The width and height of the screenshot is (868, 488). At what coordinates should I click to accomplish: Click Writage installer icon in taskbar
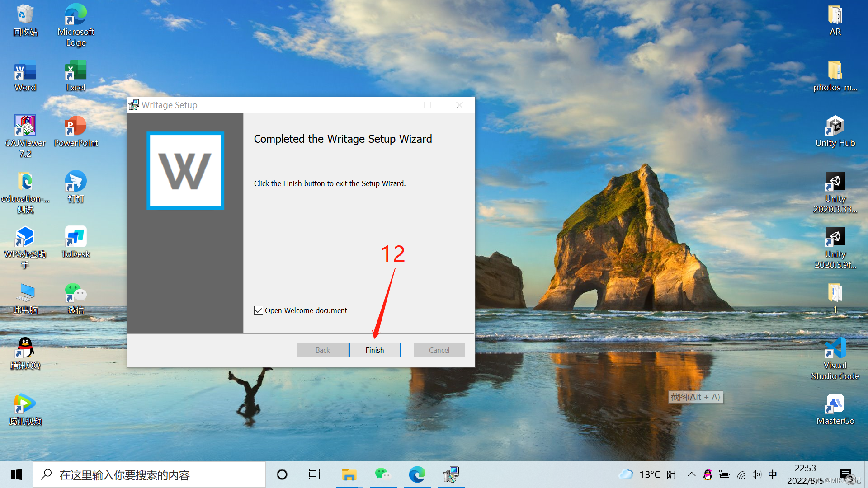pyautogui.click(x=451, y=474)
